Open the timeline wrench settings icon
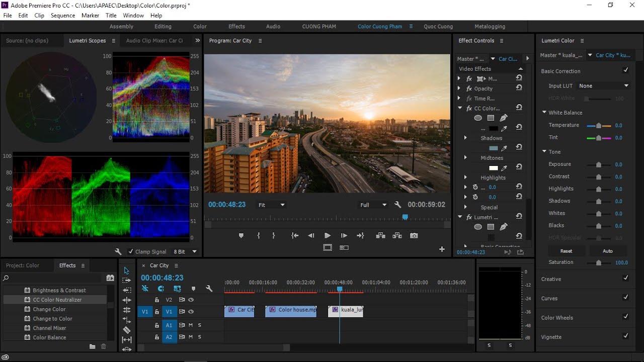This screenshot has height=362, width=644. pos(210,289)
